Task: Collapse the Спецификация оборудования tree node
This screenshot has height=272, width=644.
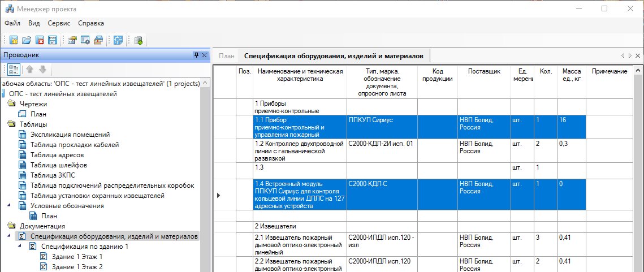Action: pyautogui.click(x=10, y=236)
